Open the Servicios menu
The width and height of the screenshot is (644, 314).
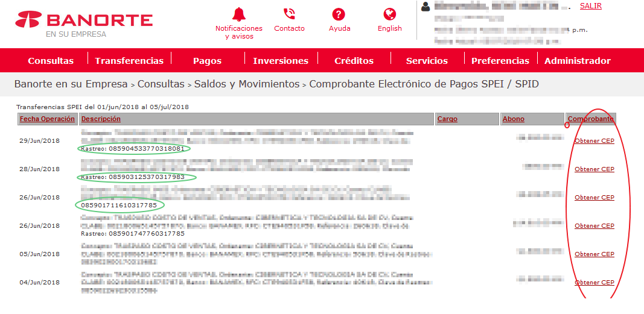[427, 61]
